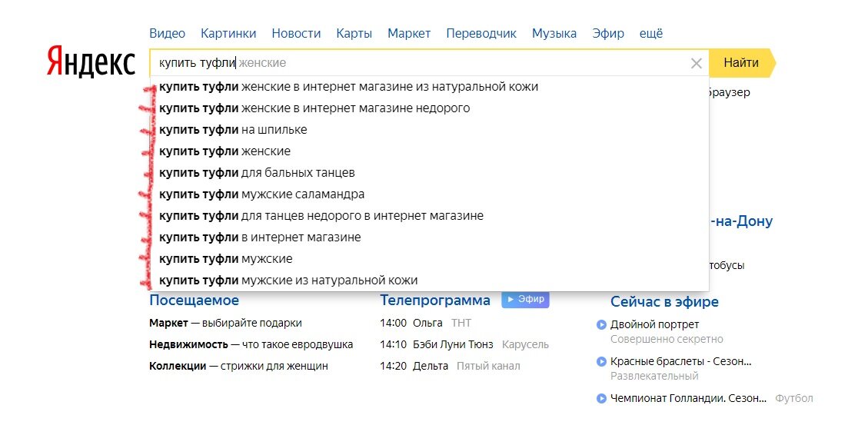Image resolution: width=868 pixels, height=425 pixels.
Task: Select suggestion ending with из натуральной кожи for женские
Action: 429,87
